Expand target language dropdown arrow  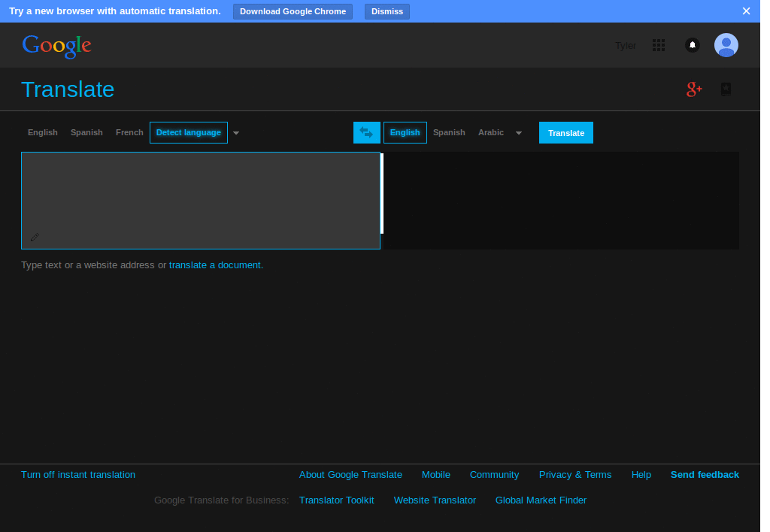pos(519,133)
